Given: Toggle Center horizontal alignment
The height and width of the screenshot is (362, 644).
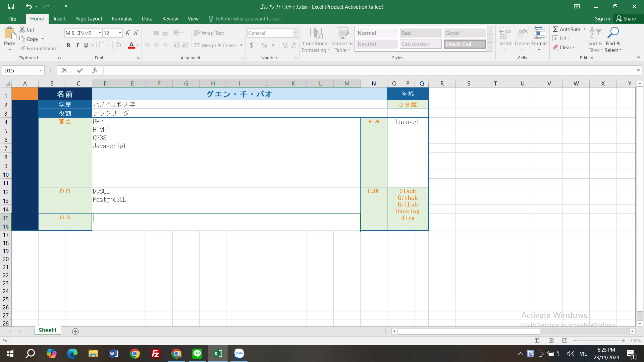Looking at the screenshot, I should click(x=156, y=45).
